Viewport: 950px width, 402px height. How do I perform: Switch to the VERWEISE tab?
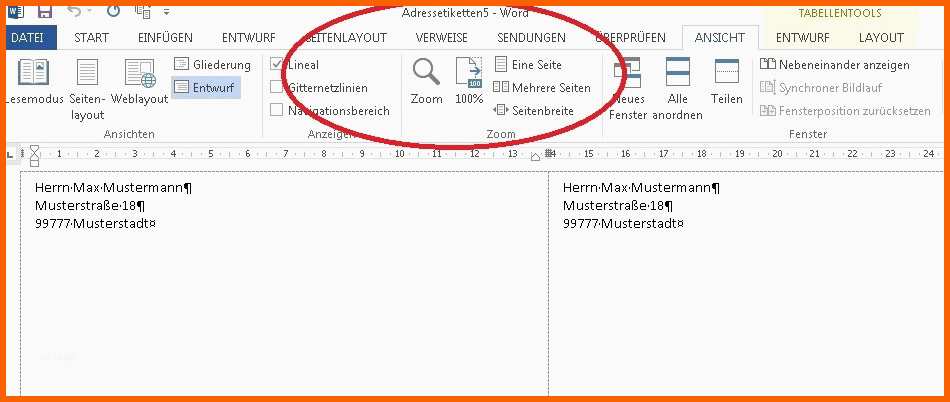click(442, 38)
